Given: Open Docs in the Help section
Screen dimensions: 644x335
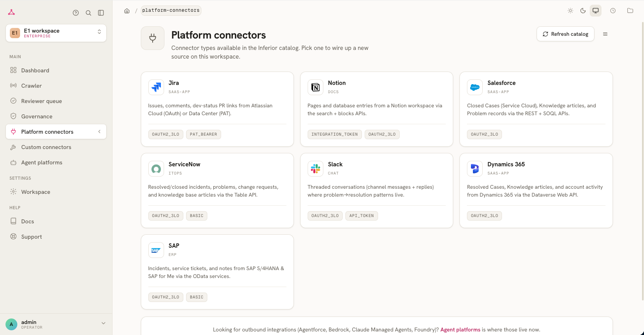Looking at the screenshot, I should (56, 221).
